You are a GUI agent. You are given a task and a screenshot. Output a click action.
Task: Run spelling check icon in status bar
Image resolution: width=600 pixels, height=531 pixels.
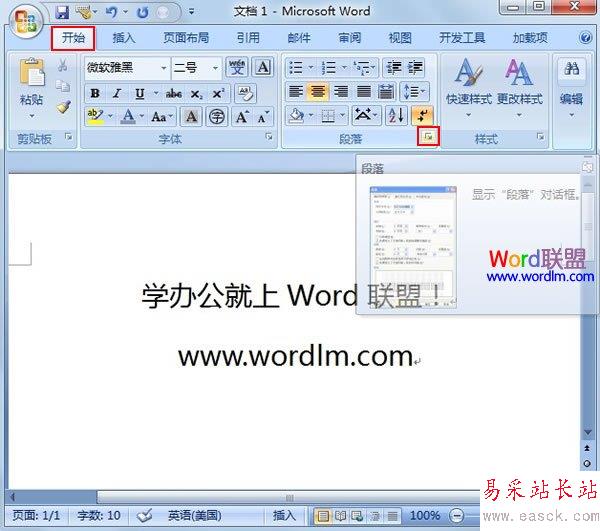click(x=145, y=516)
